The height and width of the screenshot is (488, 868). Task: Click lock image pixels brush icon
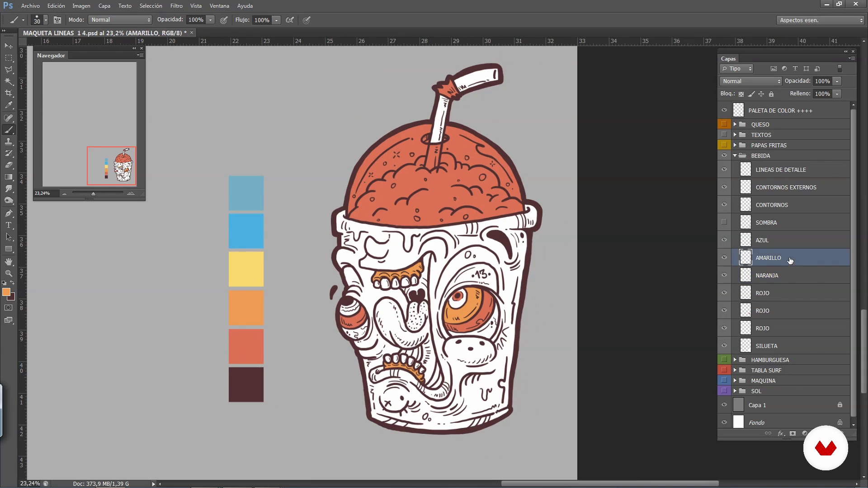pyautogui.click(x=751, y=94)
